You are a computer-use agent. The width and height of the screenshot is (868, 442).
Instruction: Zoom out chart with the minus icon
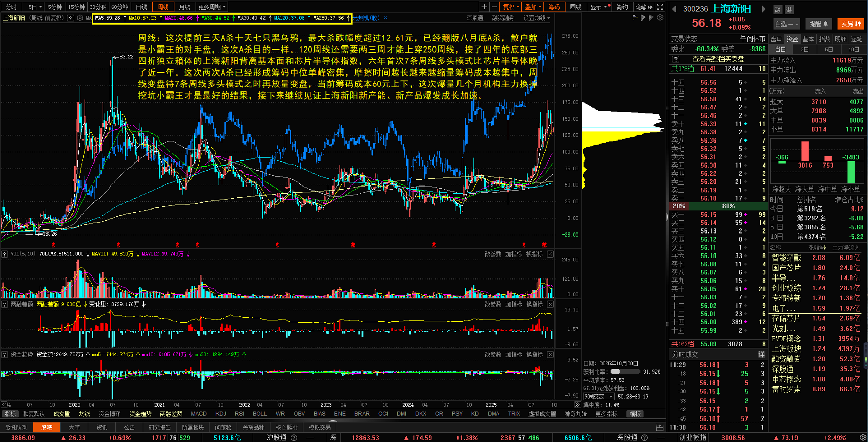click(494, 7)
